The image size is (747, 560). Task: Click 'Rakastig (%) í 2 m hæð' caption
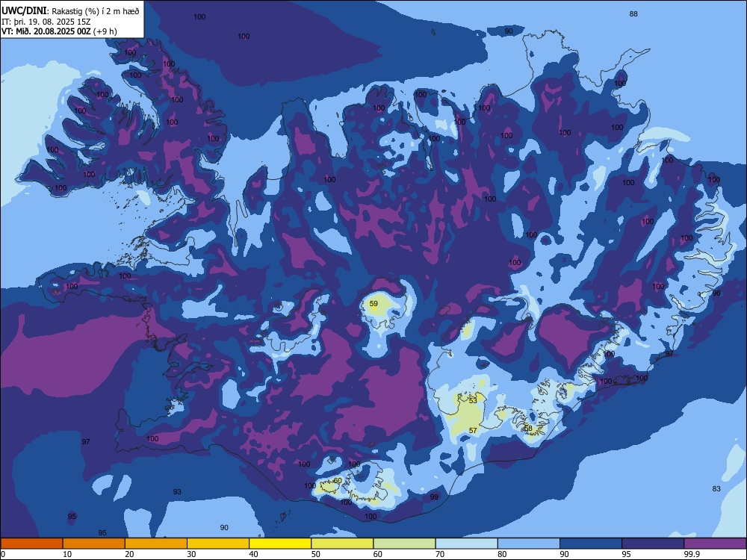[x=96, y=11]
